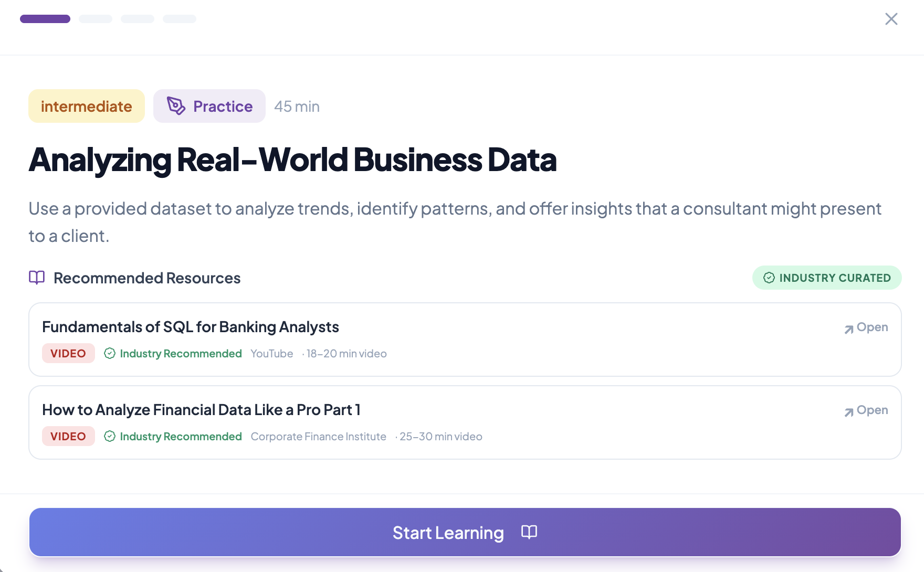This screenshot has height=572, width=924.
Task: Select the fourth progress step segment
Action: (x=180, y=18)
